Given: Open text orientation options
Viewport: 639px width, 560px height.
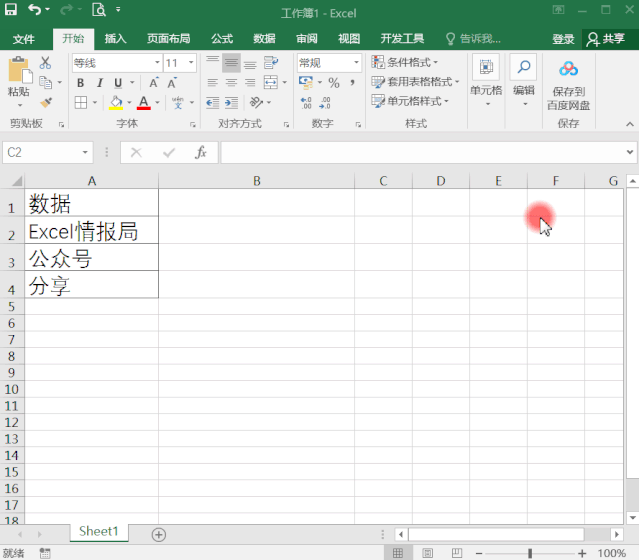Looking at the screenshot, I should point(257,102).
